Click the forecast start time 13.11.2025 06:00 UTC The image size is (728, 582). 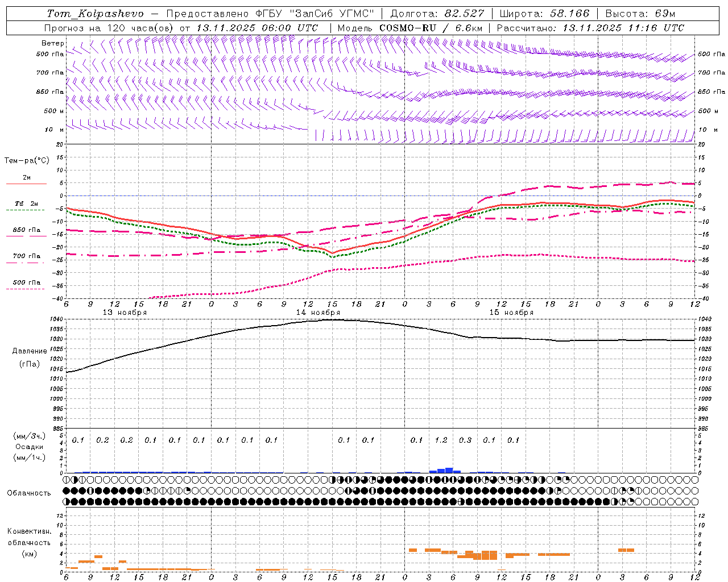pos(257,28)
